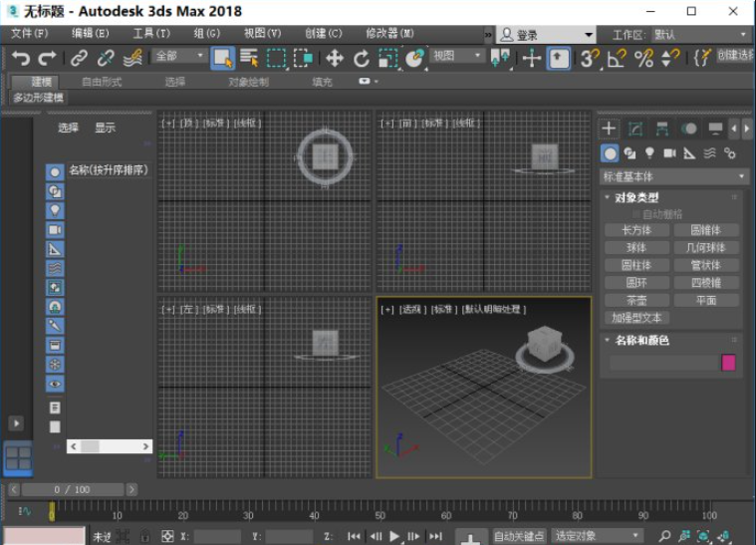Click the Play animation button

394,536
